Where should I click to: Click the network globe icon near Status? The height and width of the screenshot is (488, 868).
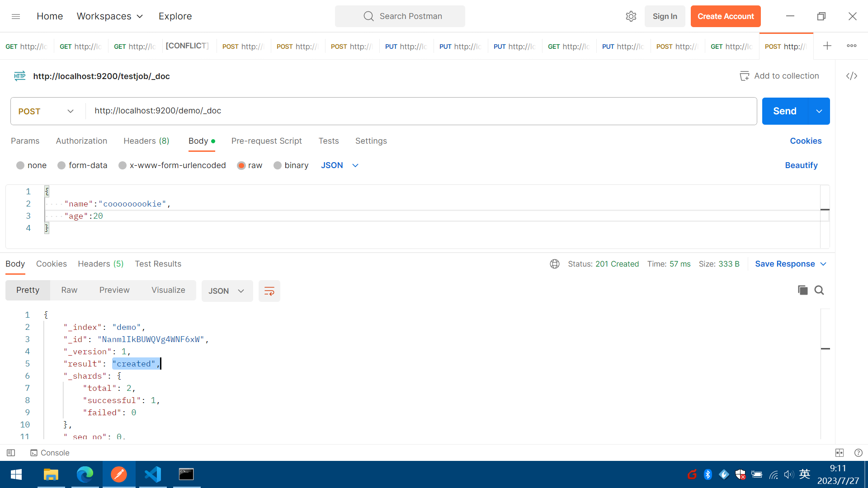coord(555,264)
